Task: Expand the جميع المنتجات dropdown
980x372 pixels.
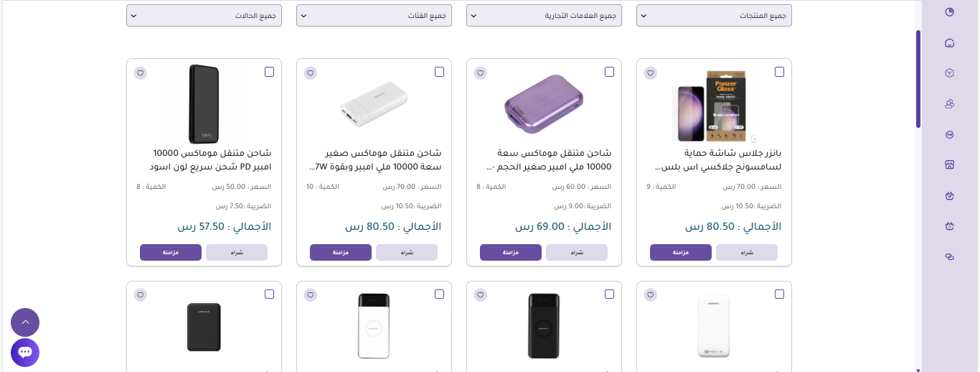Action: coord(714,16)
